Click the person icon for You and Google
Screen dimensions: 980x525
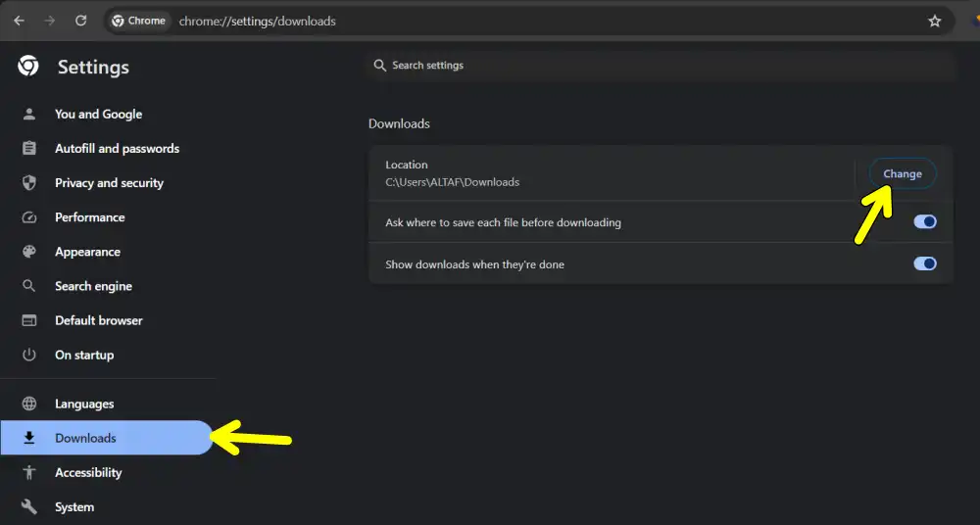pyautogui.click(x=28, y=114)
